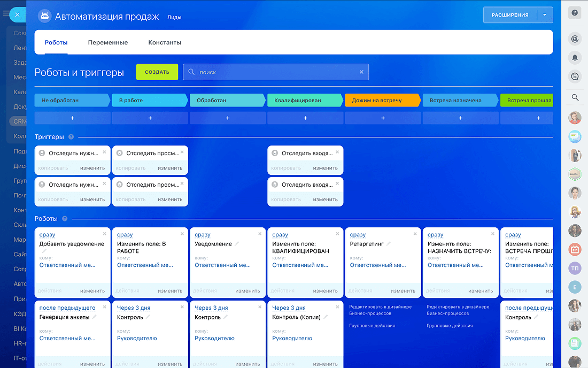Image resolution: width=588 pixels, height=368 pixels.
Task: Open the notifications bell icon
Action: [575, 57]
